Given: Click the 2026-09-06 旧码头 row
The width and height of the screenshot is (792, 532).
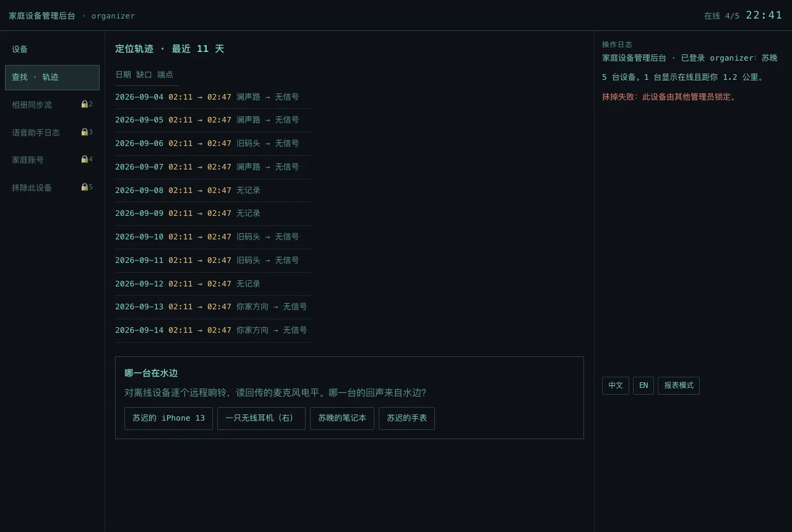Looking at the screenshot, I should 213,144.
